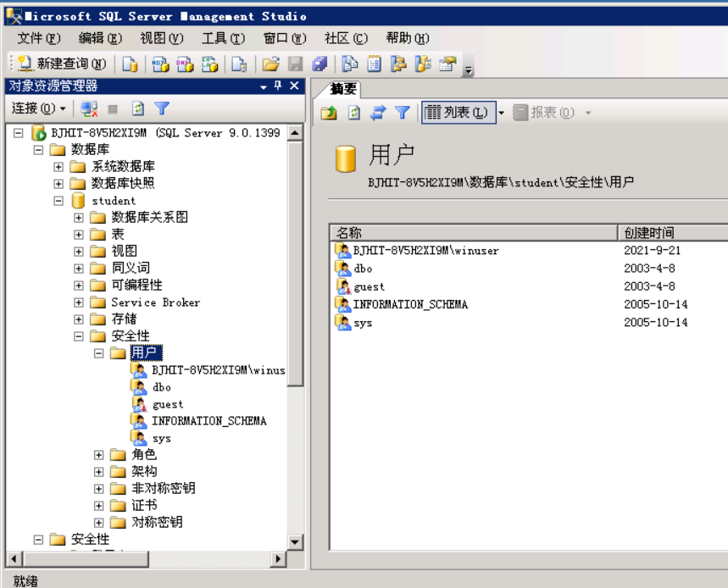Image resolution: width=728 pixels, height=588 pixels.
Task: Open the Tools (工具) menu
Action: point(224,38)
